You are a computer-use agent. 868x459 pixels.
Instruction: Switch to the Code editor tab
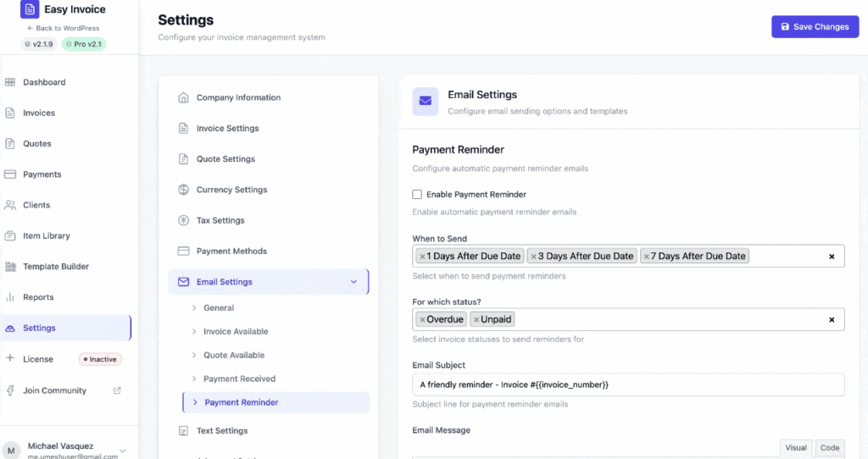coord(830,448)
